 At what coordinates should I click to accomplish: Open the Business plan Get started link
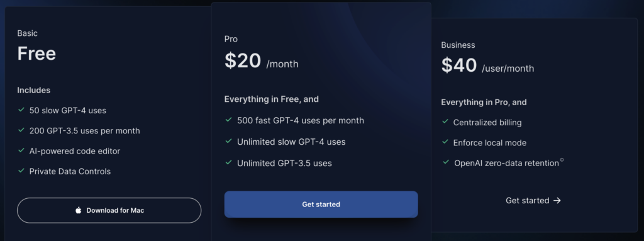click(x=533, y=200)
